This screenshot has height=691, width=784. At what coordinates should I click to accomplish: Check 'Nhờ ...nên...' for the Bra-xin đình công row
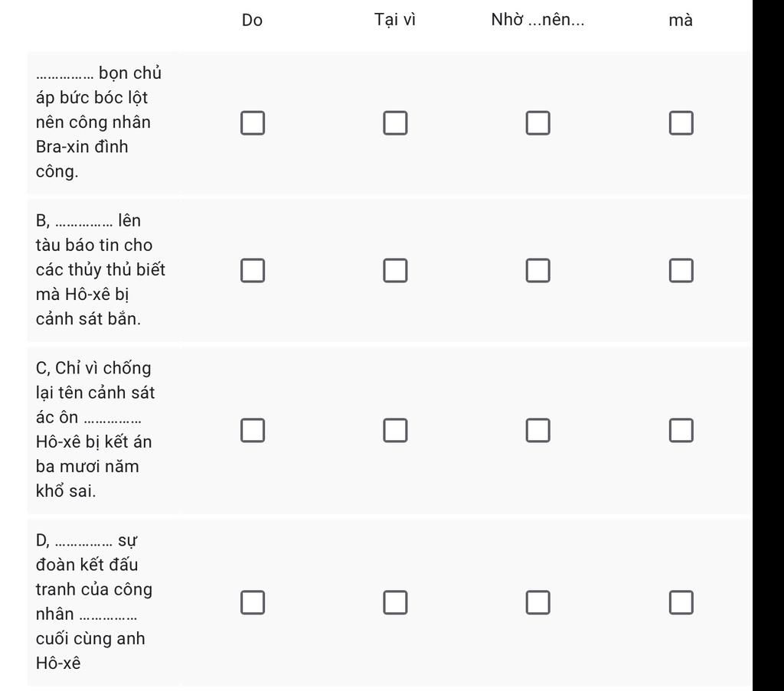point(538,123)
